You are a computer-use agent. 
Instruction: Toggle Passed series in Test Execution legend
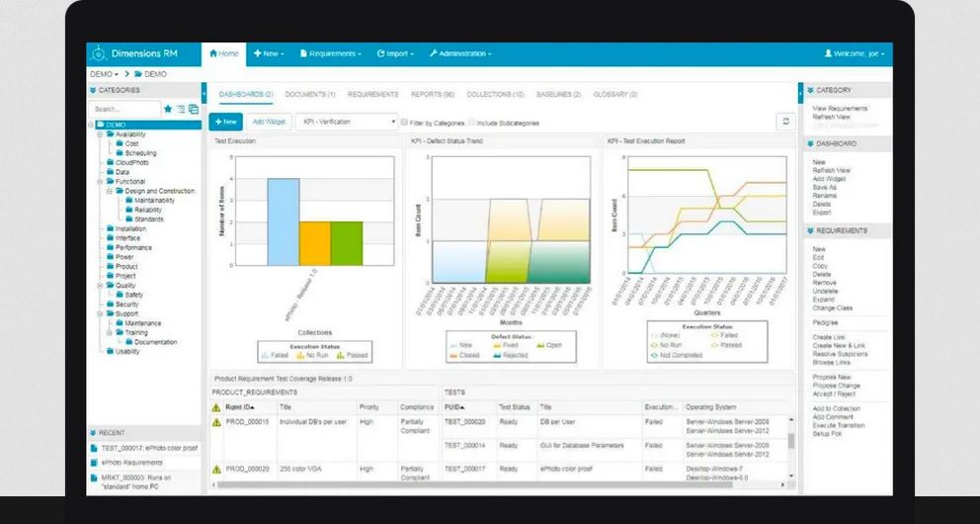pyautogui.click(x=353, y=355)
